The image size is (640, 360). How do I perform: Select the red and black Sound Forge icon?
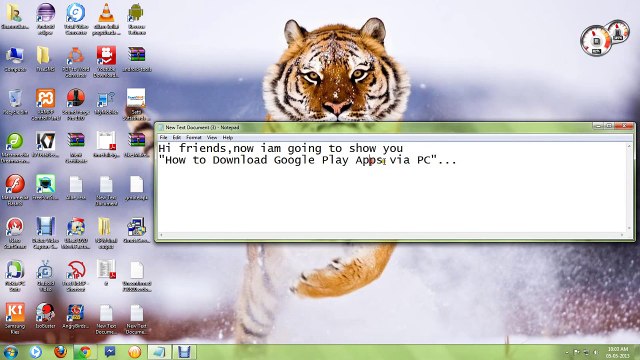pos(76,104)
